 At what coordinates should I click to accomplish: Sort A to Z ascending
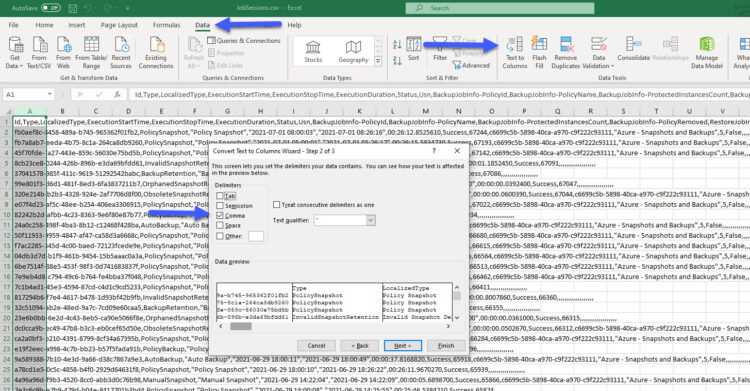(x=397, y=44)
